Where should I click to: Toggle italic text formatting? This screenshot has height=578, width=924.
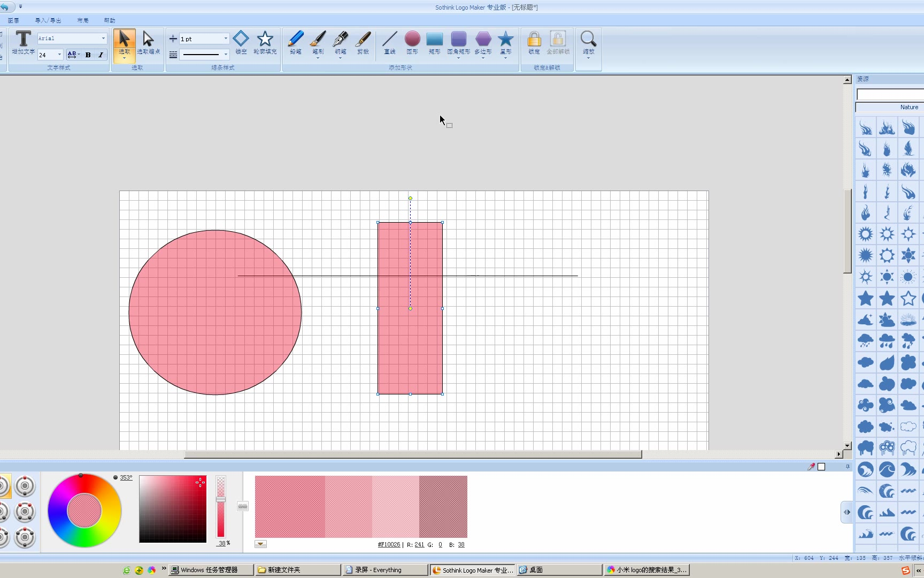click(x=101, y=55)
